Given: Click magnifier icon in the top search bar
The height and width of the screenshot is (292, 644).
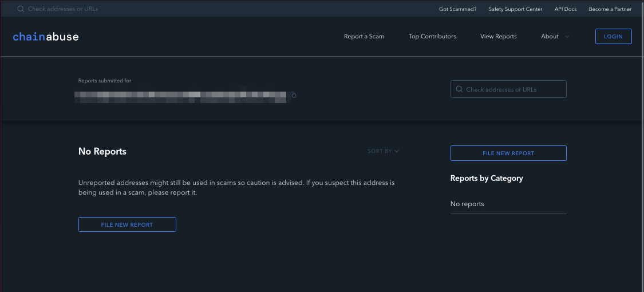Looking at the screenshot, I should [21, 9].
